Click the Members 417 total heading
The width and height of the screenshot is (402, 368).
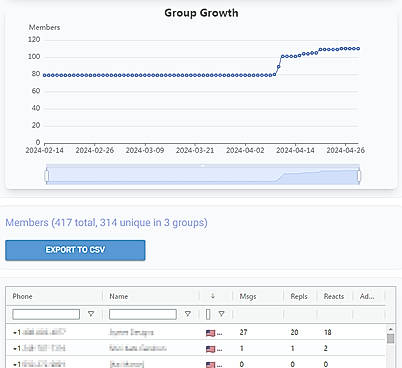pyautogui.click(x=106, y=222)
